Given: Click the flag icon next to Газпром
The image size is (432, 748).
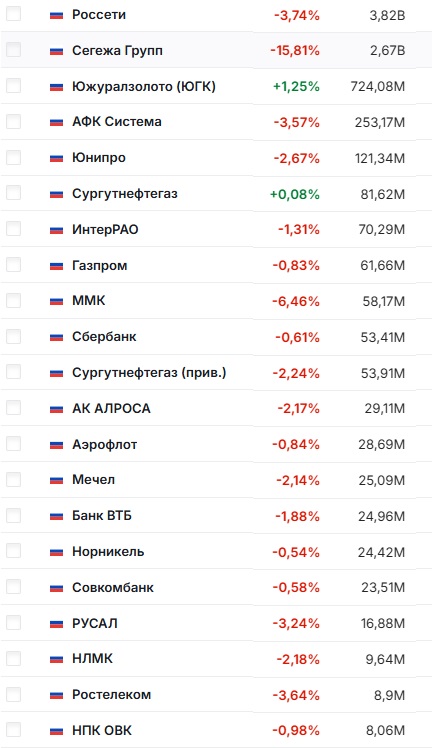Looking at the screenshot, I should (56, 266).
